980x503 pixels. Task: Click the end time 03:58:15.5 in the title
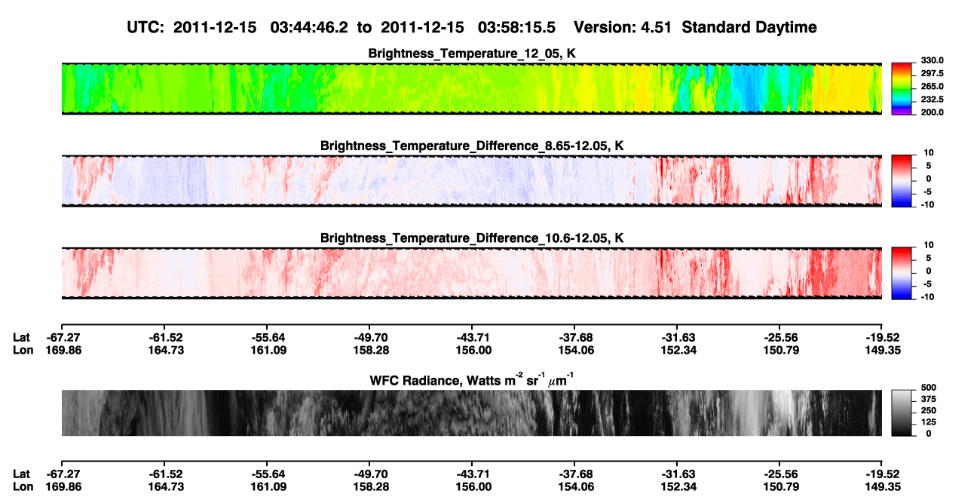point(516,27)
